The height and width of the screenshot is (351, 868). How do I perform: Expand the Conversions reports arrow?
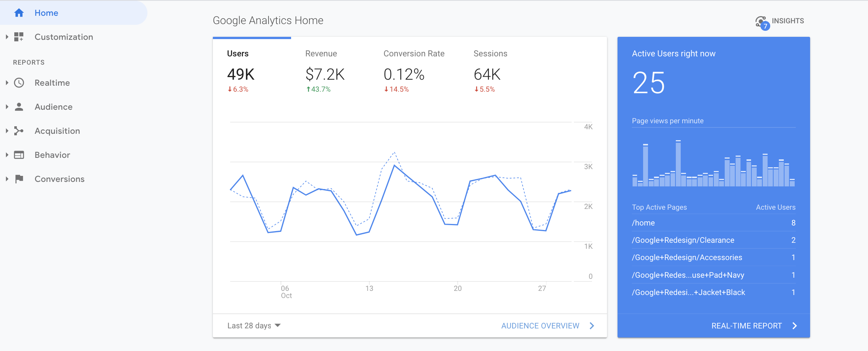(x=7, y=179)
